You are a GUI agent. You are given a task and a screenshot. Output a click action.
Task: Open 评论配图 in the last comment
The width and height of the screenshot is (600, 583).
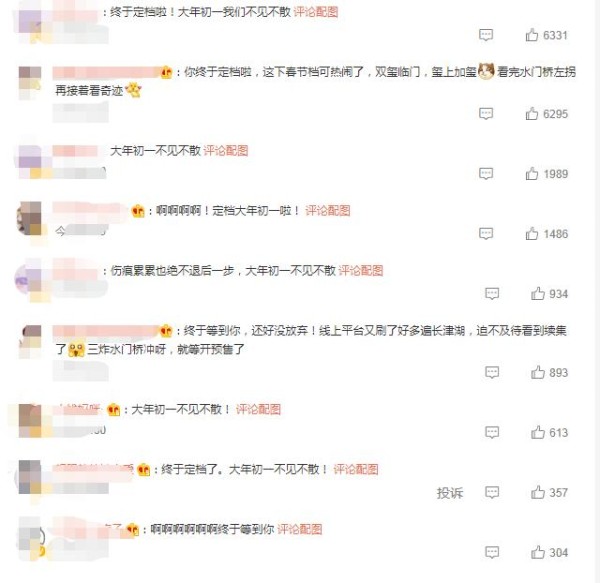pos(300,529)
